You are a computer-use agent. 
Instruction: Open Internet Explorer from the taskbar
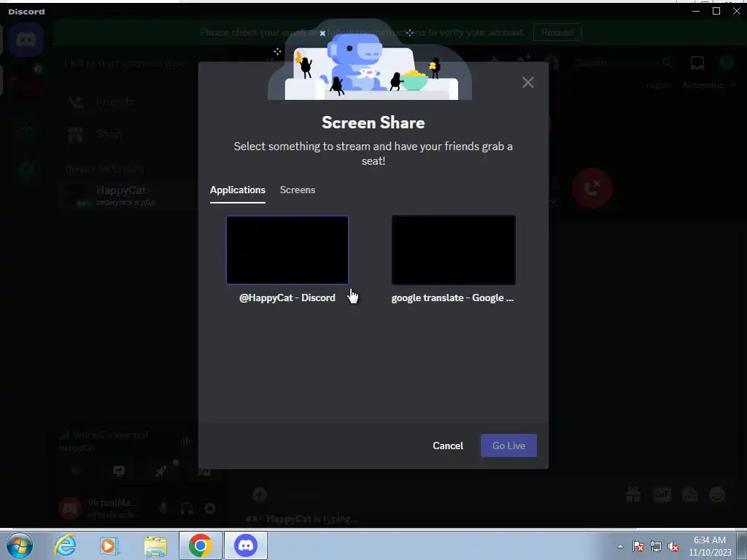point(65,545)
